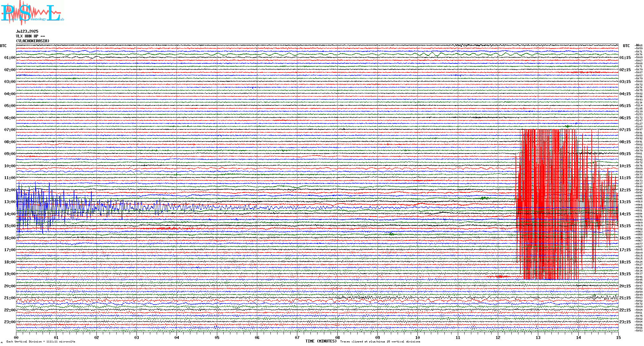Click the 09:15 label on the right axis
Image resolution: width=644 pixels, height=346 pixels.
625,154
